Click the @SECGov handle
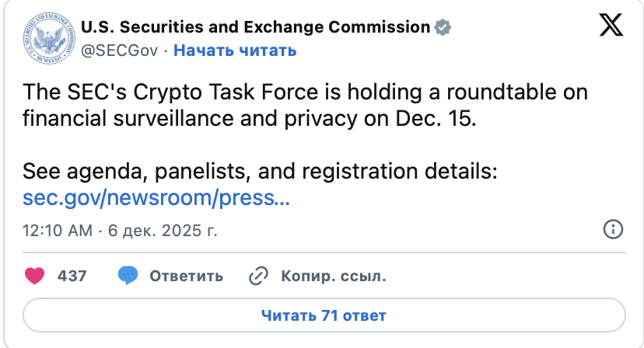This screenshot has width=644, height=348. [120, 50]
